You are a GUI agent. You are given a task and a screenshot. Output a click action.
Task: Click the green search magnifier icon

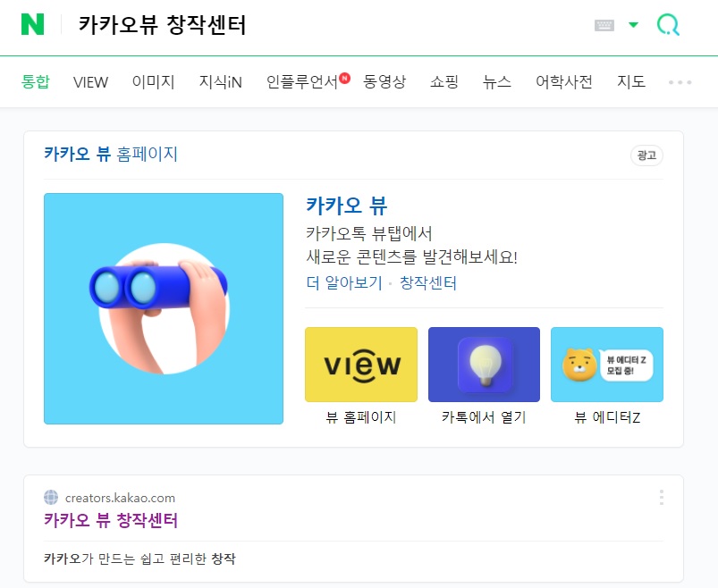668,25
